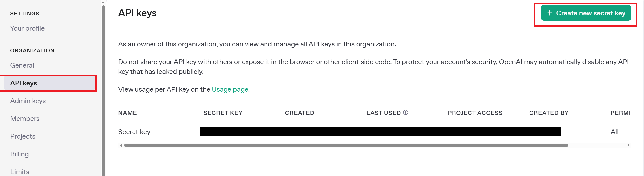This screenshot has height=176, width=644.
Task: Open the Limits page
Action: 20,172
